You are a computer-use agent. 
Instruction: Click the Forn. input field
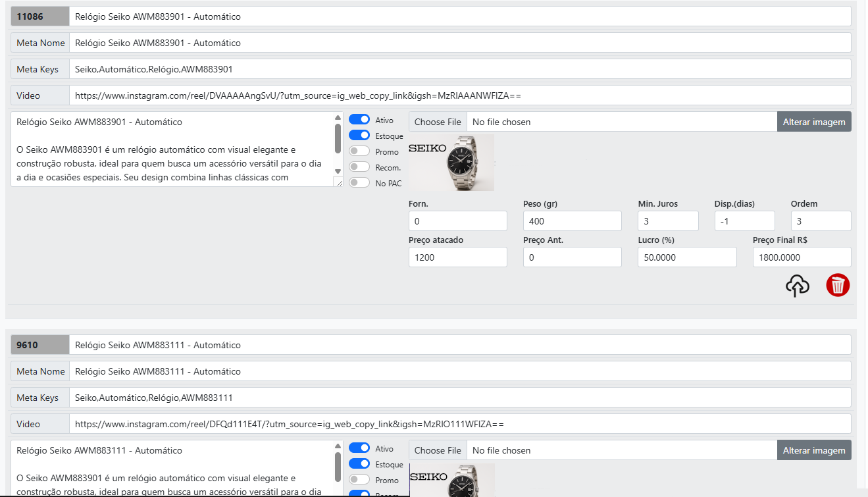[458, 221]
